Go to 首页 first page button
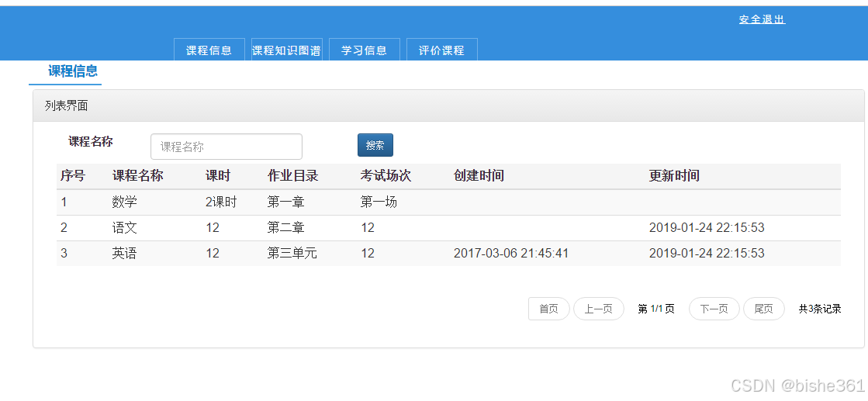Viewport: 868px width, 401px height. point(548,309)
